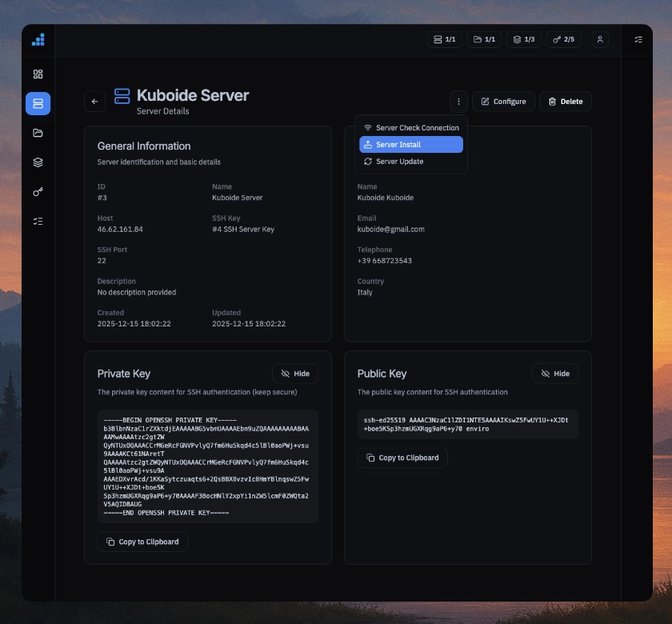The image size is (672, 624).
Task: Open the three-dot actions menu
Action: pos(458,102)
